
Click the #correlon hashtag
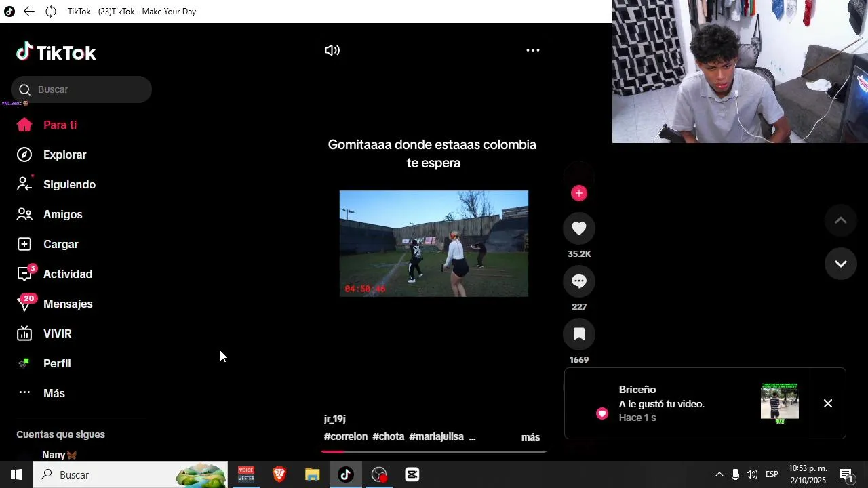click(x=346, y=436)
